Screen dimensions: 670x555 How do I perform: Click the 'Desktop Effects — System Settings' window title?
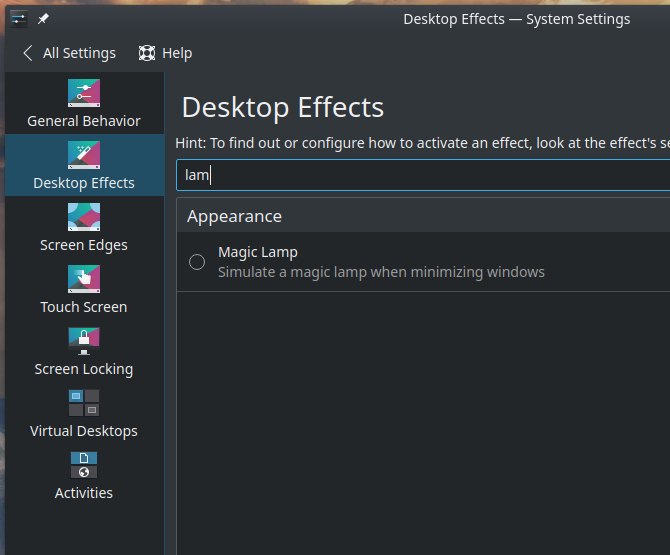tap(517, 19)
